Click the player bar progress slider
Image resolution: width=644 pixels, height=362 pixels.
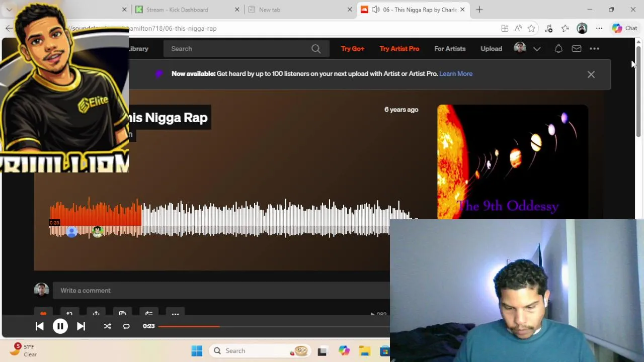pyautogui.click(x=274, y=326)
